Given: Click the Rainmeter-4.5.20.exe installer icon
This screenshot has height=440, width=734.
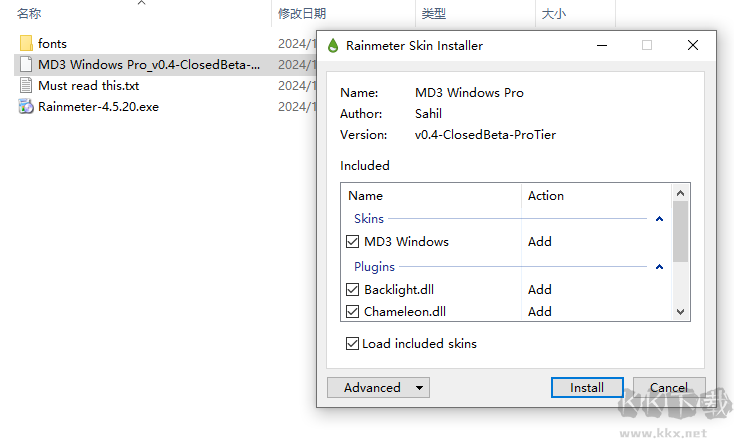Looking at the screenshot, I should pos(26,107).
